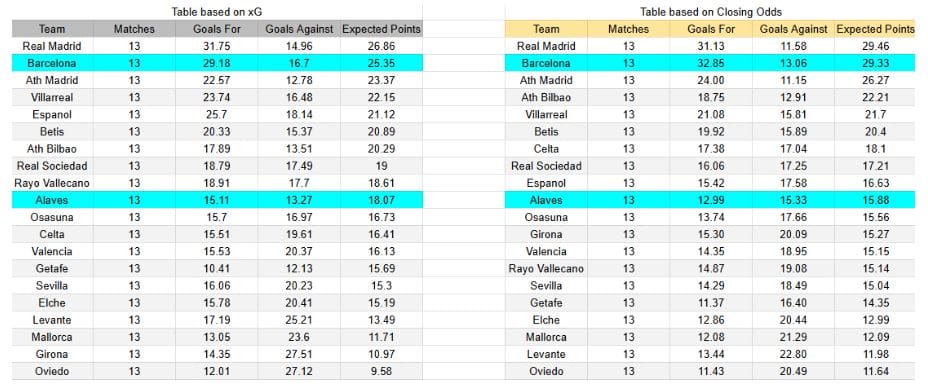This screenshot has height=388, width=928.
Task: Click the Villarreal Goals For value 23.74
Action: pos(217,98)
